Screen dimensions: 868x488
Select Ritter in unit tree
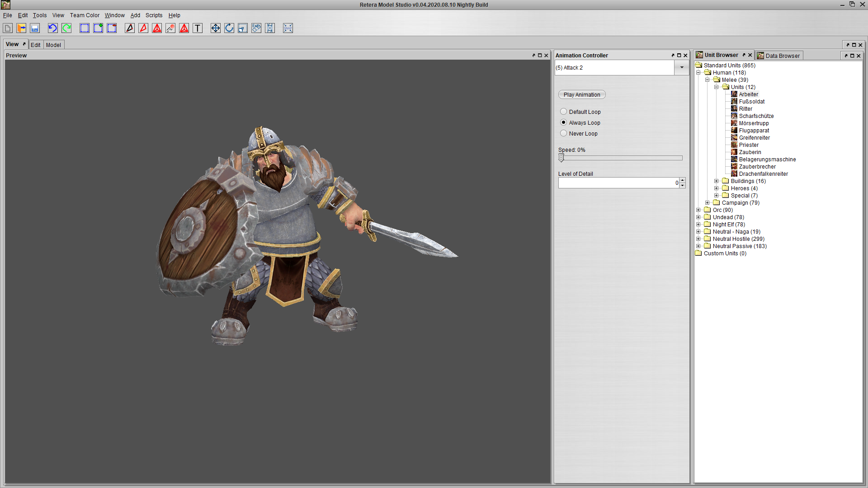pyautogui.click(x=745, y=109)
